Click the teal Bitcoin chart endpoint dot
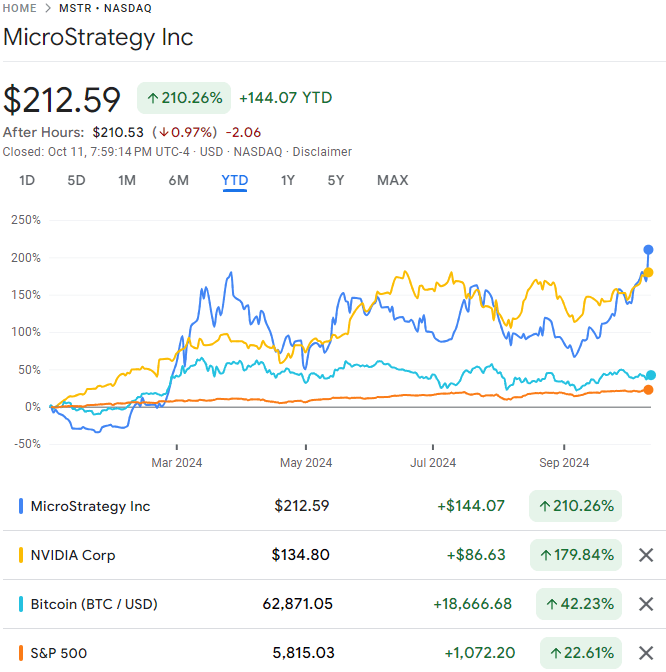The height and width of the screenshot is (672, 666). (x=651, y=375)
